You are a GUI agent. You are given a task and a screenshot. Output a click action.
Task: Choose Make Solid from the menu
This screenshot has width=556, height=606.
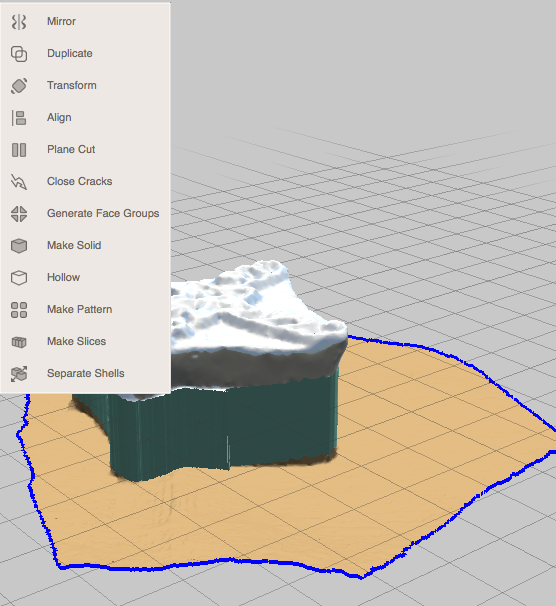(x=74, y=245)
